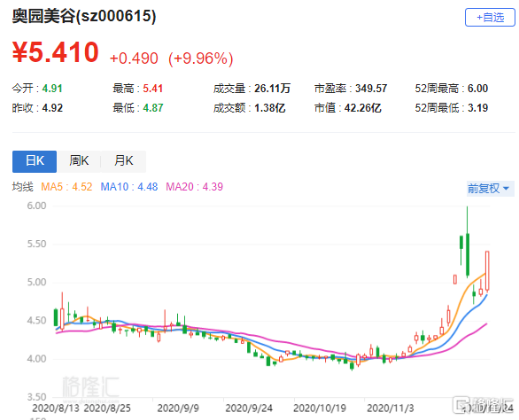
Task: Click the 4.00 y-axis label
Action: coord(36,359)
